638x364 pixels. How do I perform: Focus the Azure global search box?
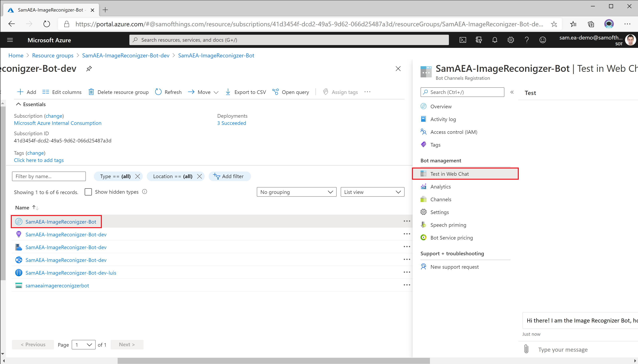pyautogui.click(x=289, y=40)
